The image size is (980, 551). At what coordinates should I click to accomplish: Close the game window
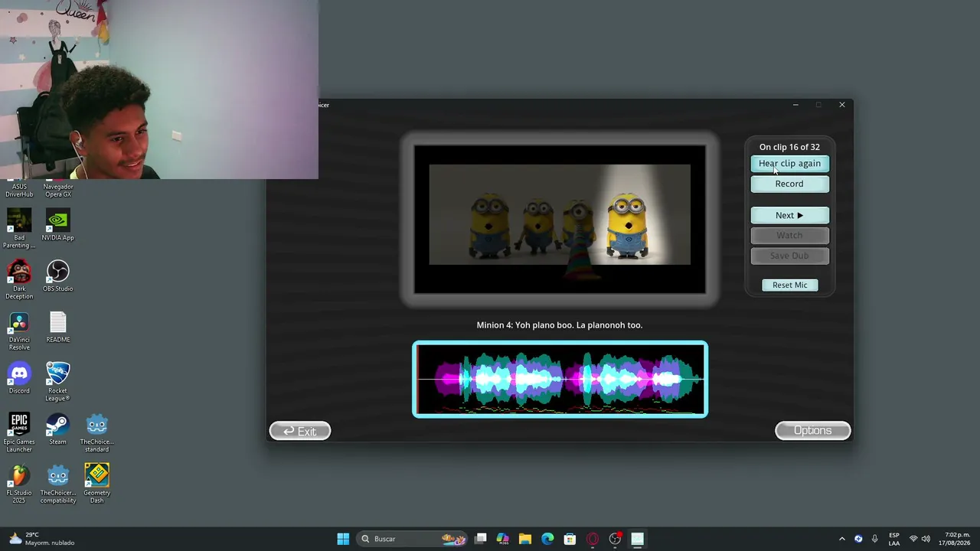842,105
